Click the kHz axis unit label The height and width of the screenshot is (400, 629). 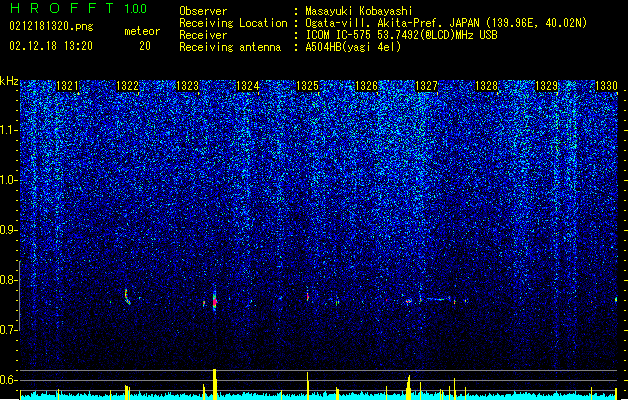(9, 81)
